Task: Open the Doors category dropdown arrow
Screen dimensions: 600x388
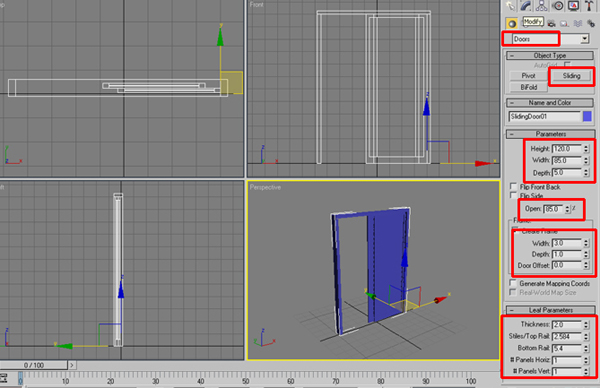Action: pos(584,39)
